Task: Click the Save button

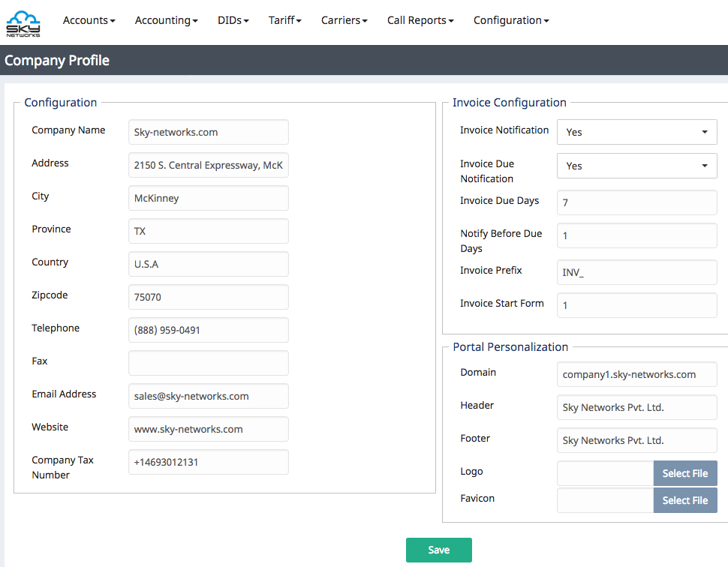Action: click(x=439, y=550)
